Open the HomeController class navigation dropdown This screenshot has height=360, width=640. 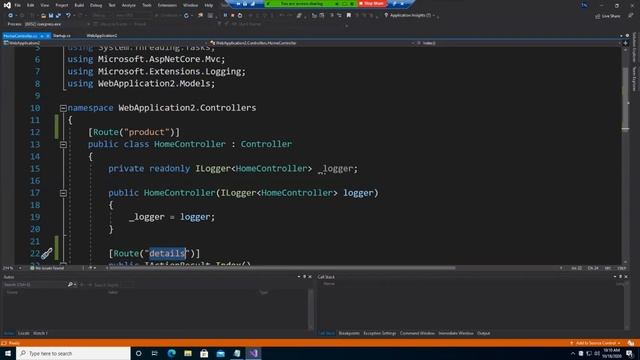312,43
